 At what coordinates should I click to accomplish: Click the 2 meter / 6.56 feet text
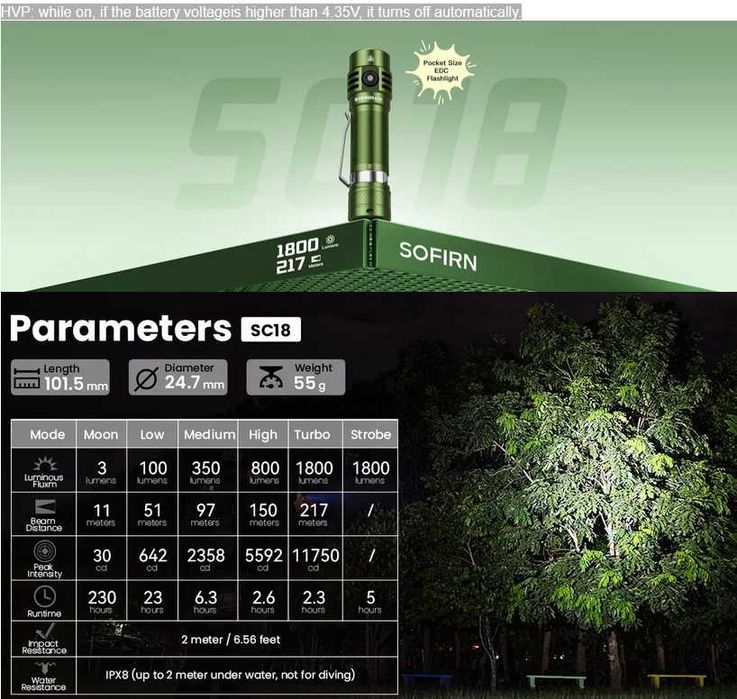[231, 639]
